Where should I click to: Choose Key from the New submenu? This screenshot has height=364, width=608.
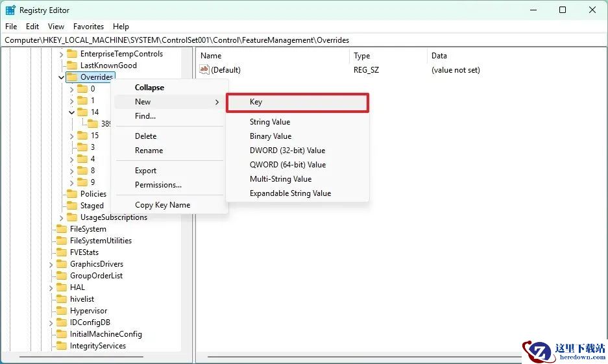click(x=297, y=103)
